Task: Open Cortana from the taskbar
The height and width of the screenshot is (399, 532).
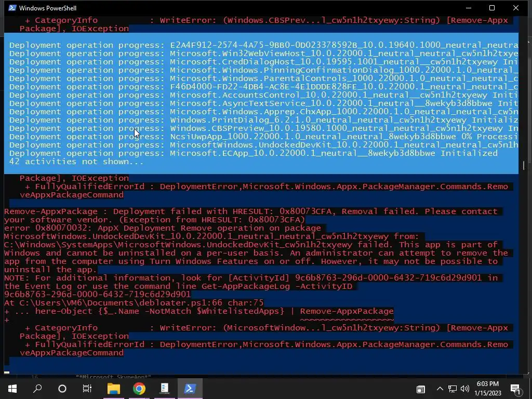Action: click(x=62, y=389)
